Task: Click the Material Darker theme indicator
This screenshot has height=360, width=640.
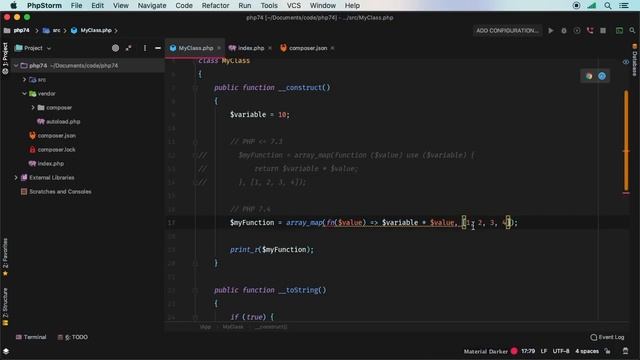Action: click(485, 351)
